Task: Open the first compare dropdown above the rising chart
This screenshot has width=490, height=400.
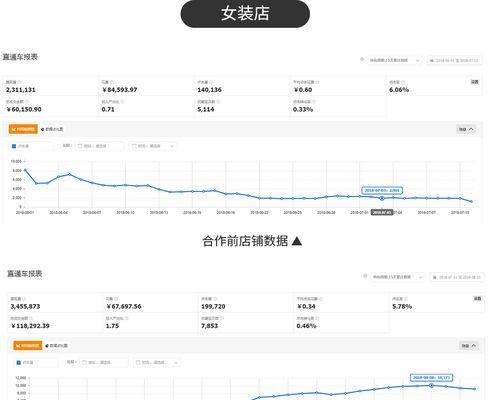Action: coord(104,362)
